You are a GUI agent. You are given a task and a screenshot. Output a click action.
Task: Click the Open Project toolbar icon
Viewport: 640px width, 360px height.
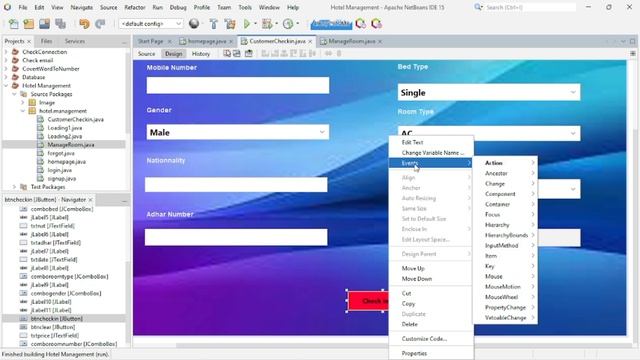click(x=44, y=24)
